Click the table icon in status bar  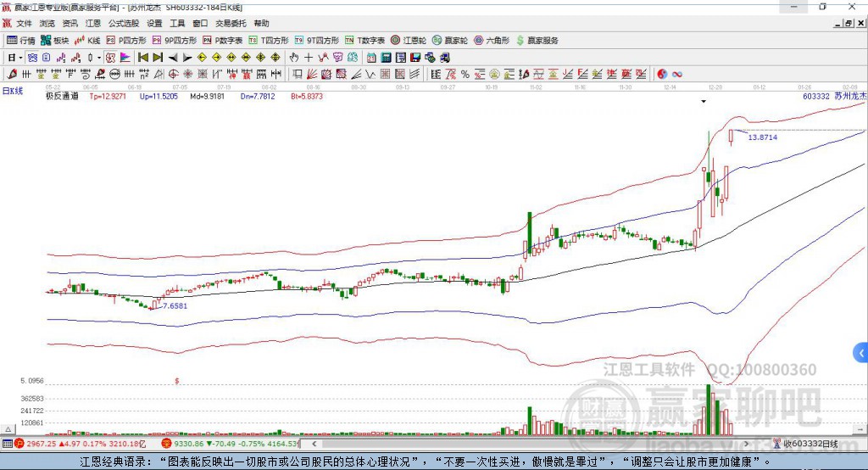[x=7, y=444]
